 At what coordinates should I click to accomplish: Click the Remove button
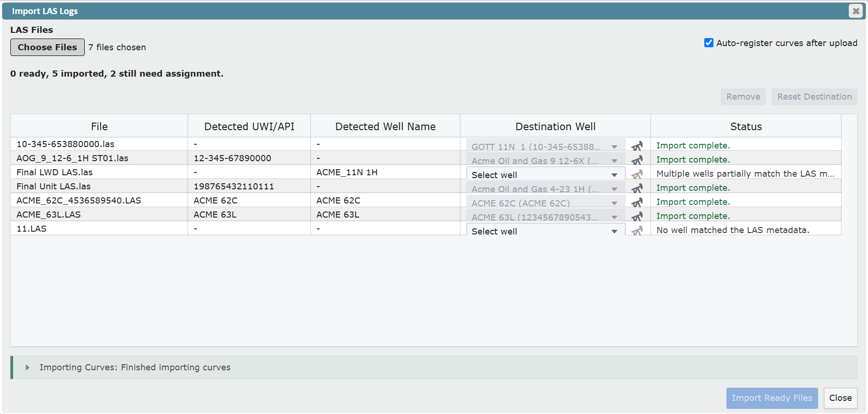click(743, 97)
